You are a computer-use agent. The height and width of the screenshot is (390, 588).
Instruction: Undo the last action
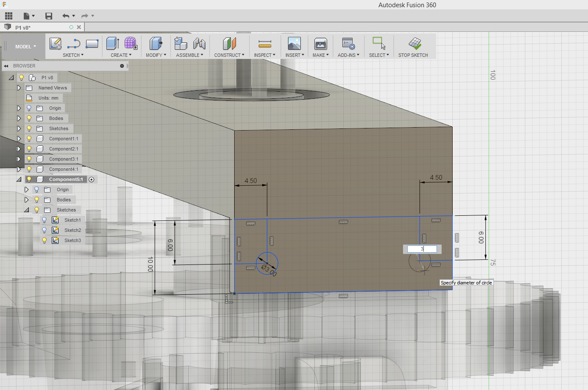pos(66,16)
